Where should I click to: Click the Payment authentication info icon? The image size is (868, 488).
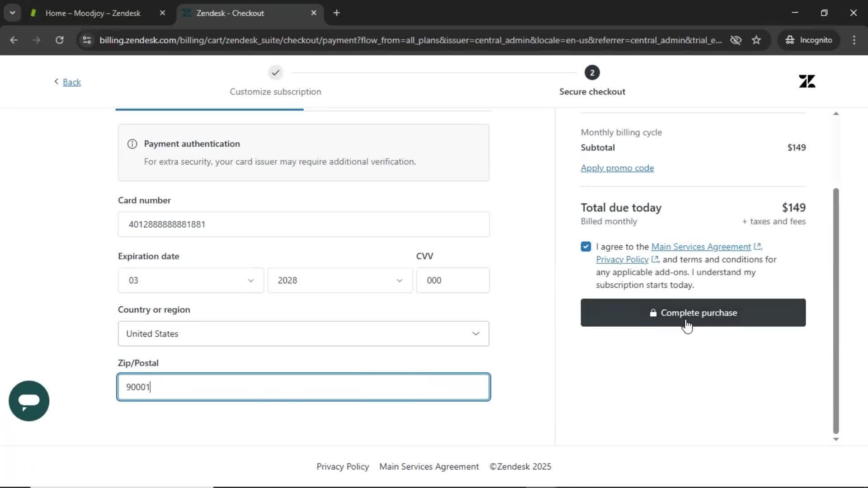(x=132, y=144)
